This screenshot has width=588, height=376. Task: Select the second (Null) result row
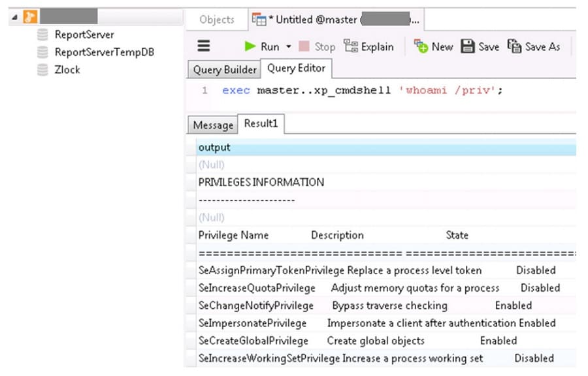coord(386,217)
